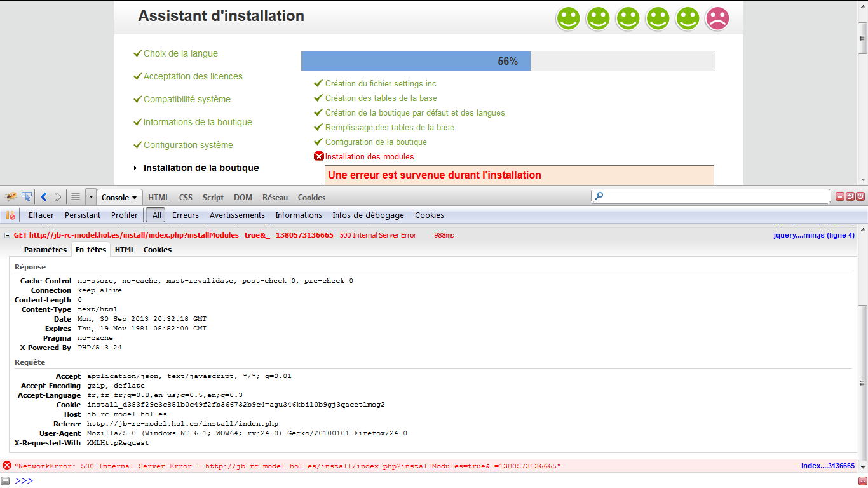The width and height of the screenshot is (868, 488).
Task: Click the fifth green smiley step icon
Action: 688,18
